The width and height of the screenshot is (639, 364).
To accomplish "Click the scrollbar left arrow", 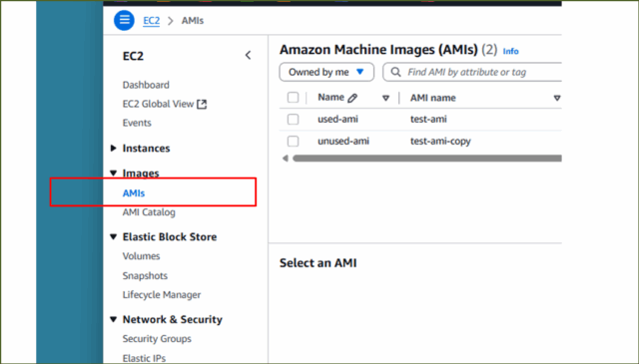I will click(x=286, y=159).
